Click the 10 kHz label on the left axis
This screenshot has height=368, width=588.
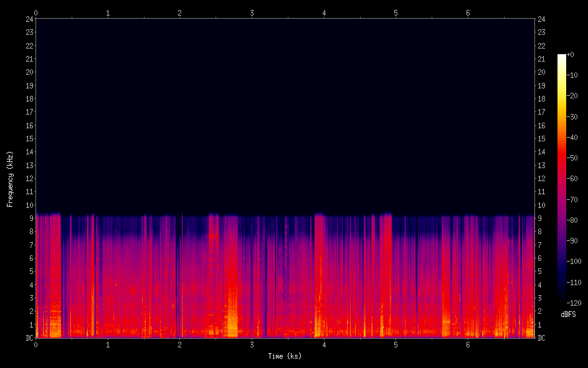[x=29, y=205]
